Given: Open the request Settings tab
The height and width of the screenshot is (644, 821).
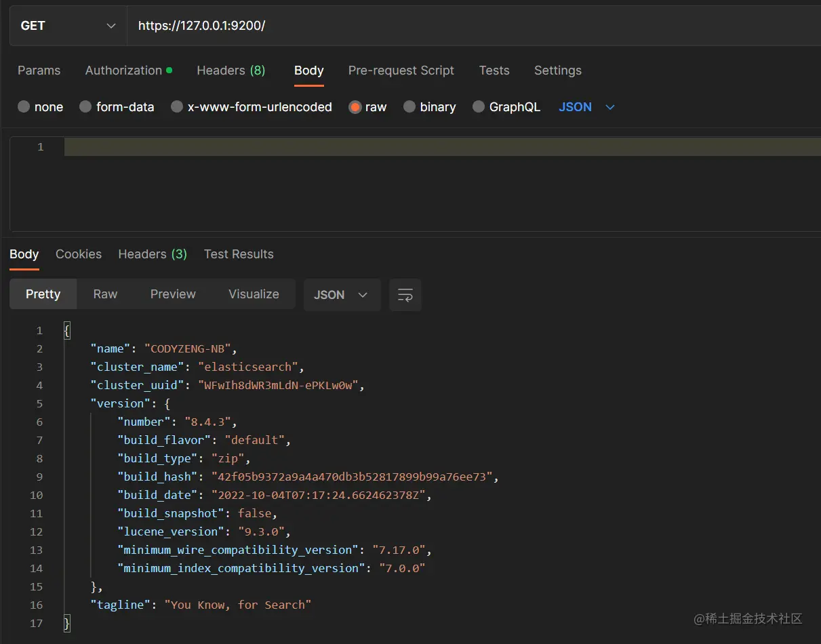Looking at the screenshot, I should coord(557,71).
